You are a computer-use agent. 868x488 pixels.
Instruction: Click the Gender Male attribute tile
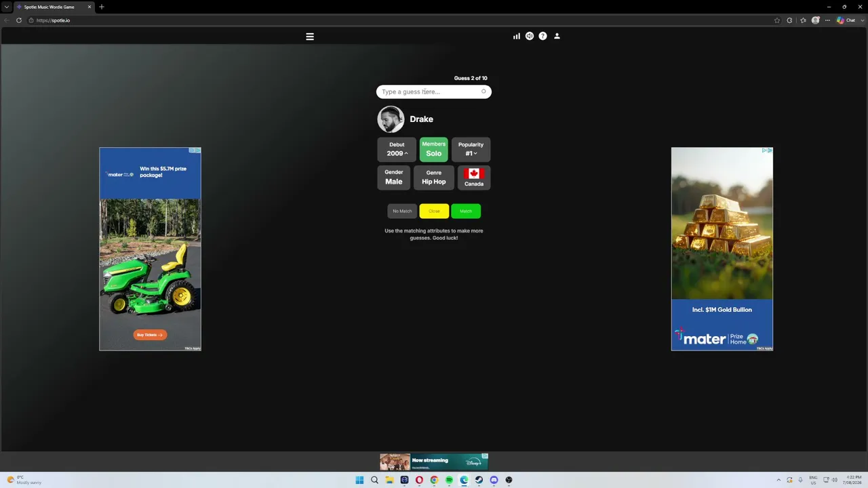coord(394,178)
